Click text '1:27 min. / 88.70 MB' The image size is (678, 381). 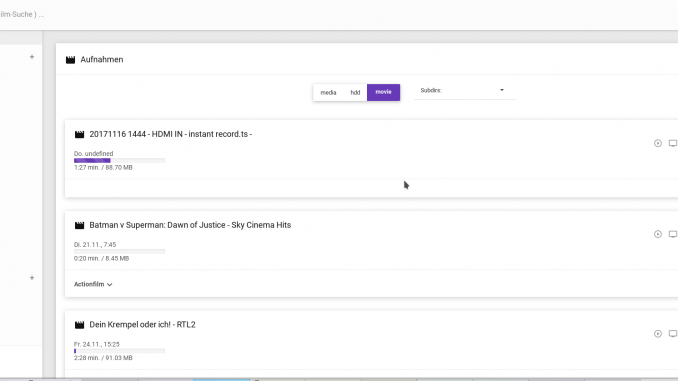(x=103, y=167)
